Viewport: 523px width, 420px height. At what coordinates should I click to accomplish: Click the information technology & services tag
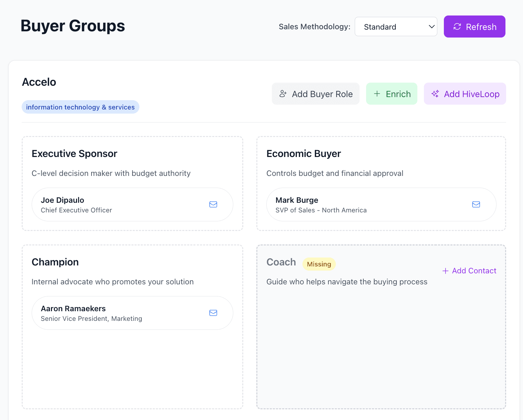80,107
